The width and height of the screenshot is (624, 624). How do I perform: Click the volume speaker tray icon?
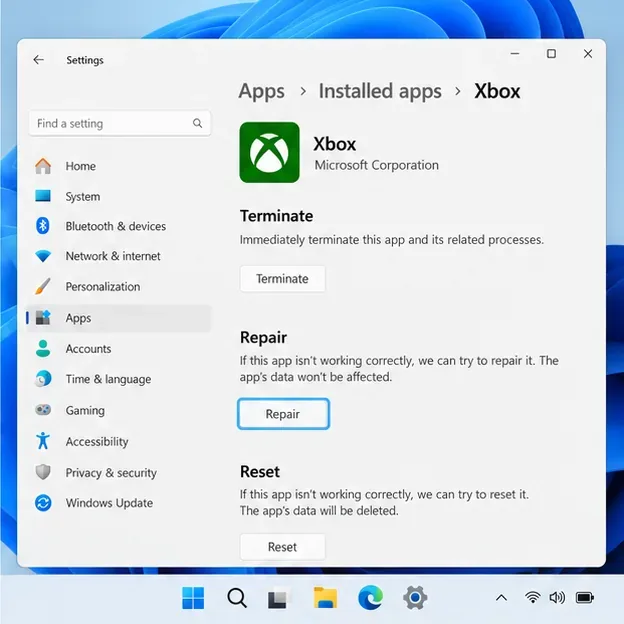[557, 597]
